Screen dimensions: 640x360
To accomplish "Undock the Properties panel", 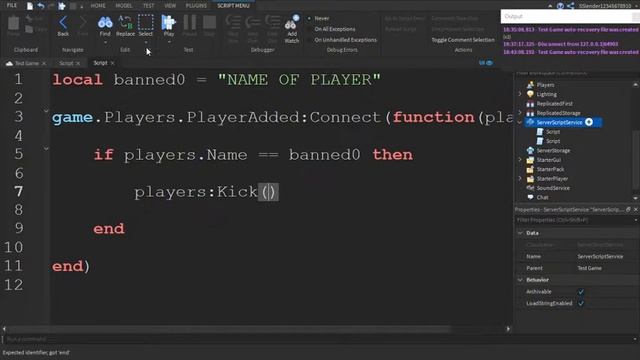I will 628,209.
